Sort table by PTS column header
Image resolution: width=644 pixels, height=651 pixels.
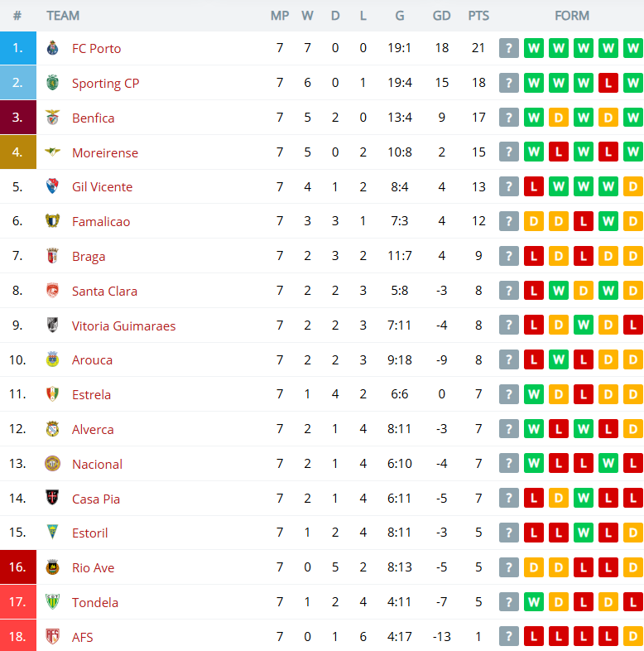tap(478, 16)
